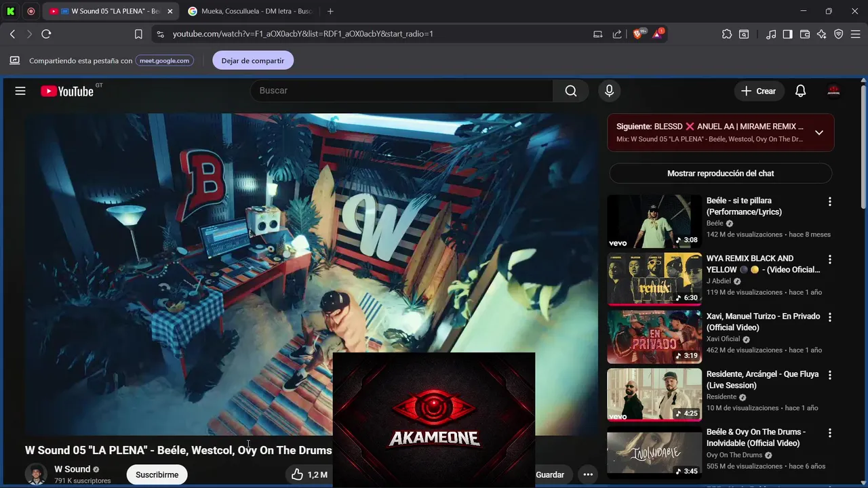This screenshot has width=868, height=488.
Task: Go to the YouTube home logo
Action: [66, 91]
